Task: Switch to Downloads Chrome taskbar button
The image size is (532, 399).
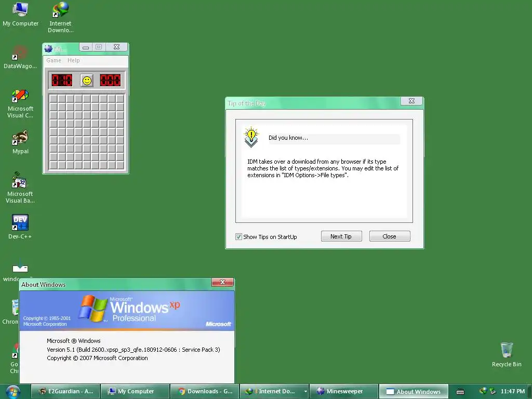Action: 205,392
